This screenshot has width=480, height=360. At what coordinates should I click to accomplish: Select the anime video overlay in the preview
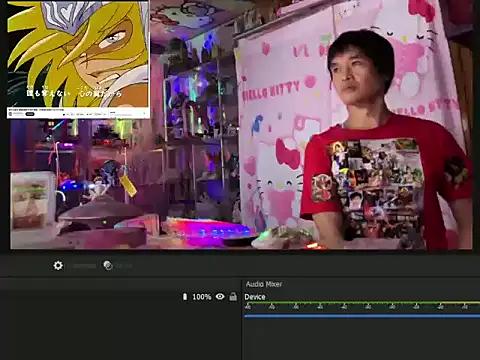click(x=78, y=59)
